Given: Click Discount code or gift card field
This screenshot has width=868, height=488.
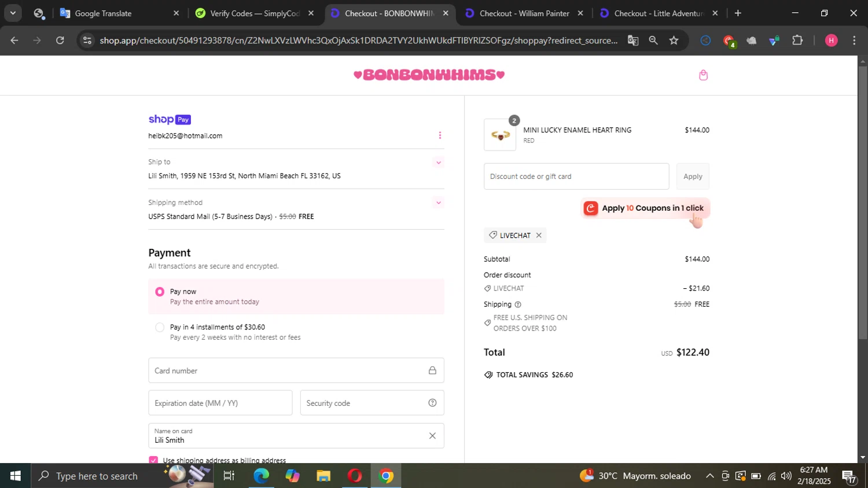Looking at the screenshot, I should pos(576,177).
